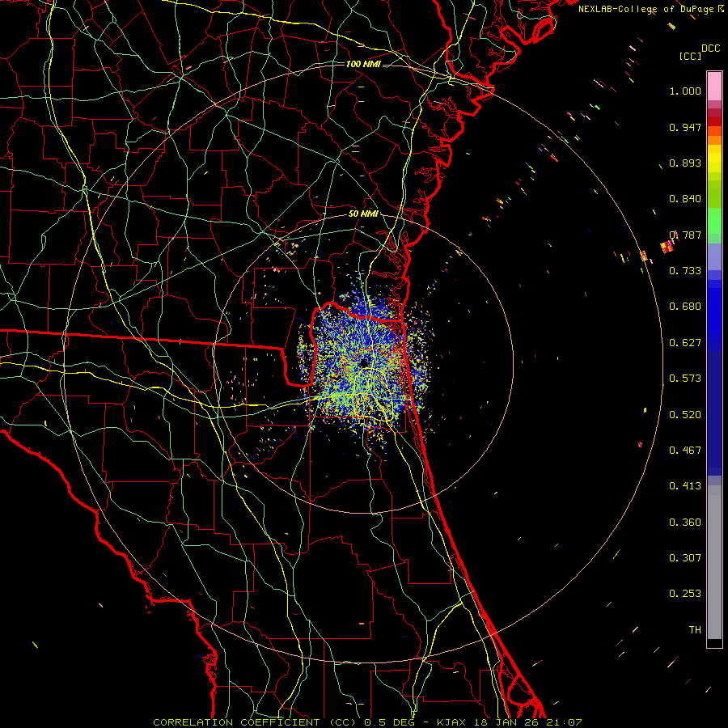Viewport: 728px width, 728px height.
Task: Select the red swatch on the color scale
Action: tap(714, 121)
